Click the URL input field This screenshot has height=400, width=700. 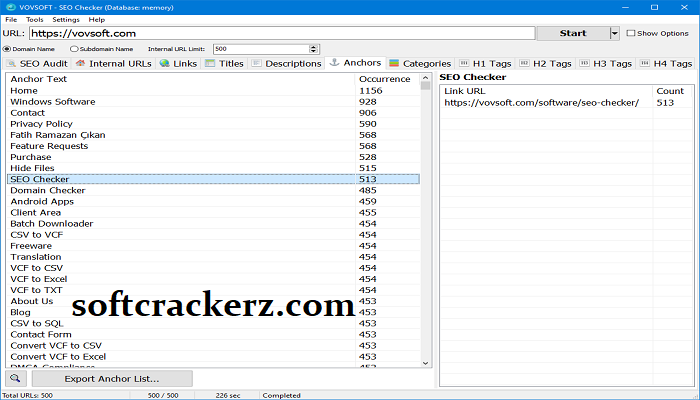pos(282,33)
